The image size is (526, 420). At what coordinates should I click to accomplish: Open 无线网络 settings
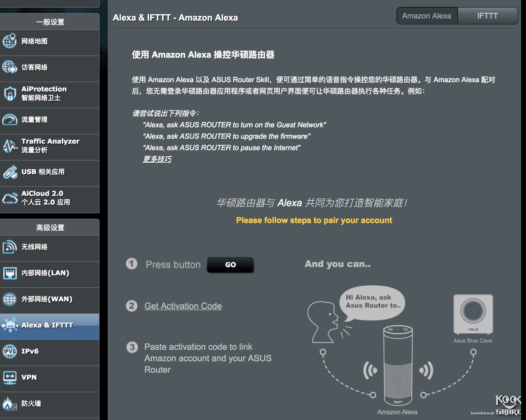(x=49, y=248)
